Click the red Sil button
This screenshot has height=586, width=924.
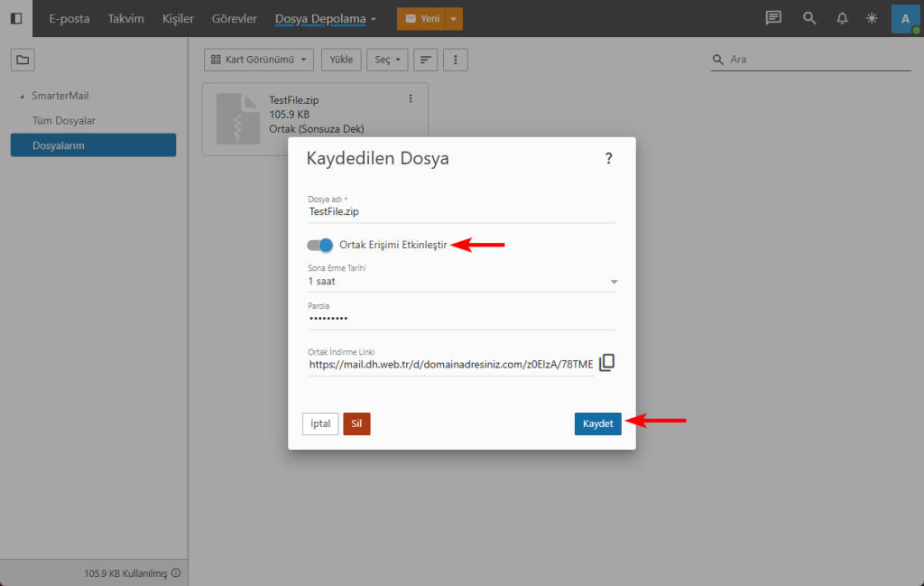356,423
